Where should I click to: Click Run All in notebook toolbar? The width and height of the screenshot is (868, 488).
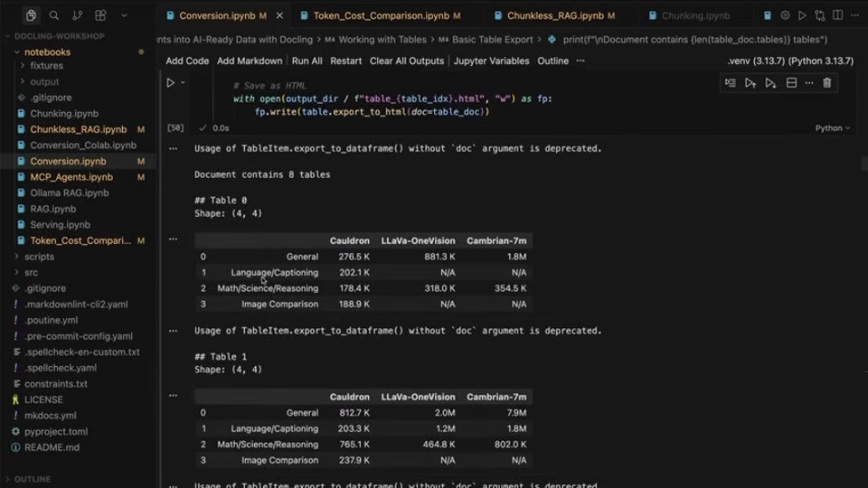(x=307, y=61)
